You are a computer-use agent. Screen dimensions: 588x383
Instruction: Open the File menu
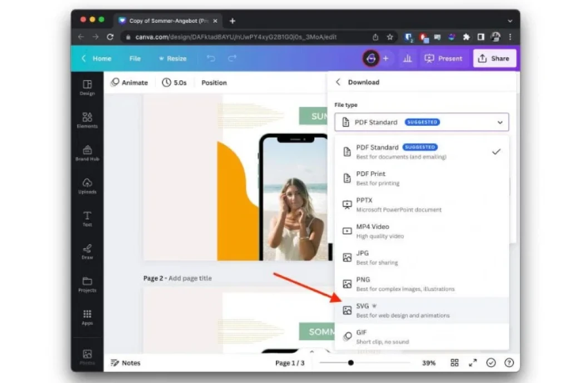[135, 58]
